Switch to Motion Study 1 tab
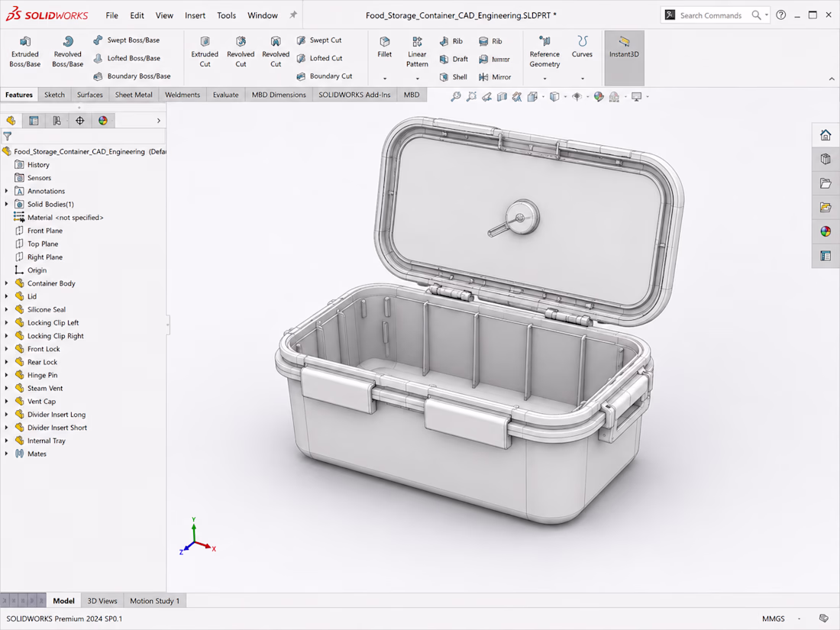The width and height of the screenshot is (840, 630). (154, 600)
